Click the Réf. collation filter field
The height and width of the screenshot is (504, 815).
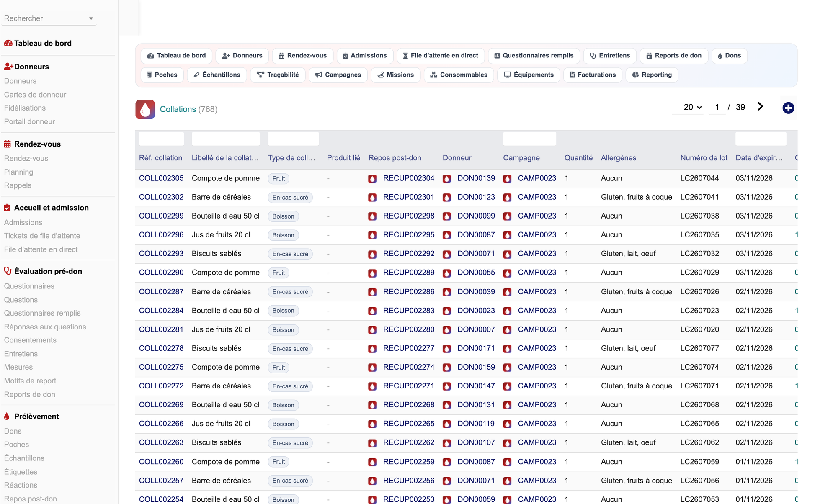[161, 139]
